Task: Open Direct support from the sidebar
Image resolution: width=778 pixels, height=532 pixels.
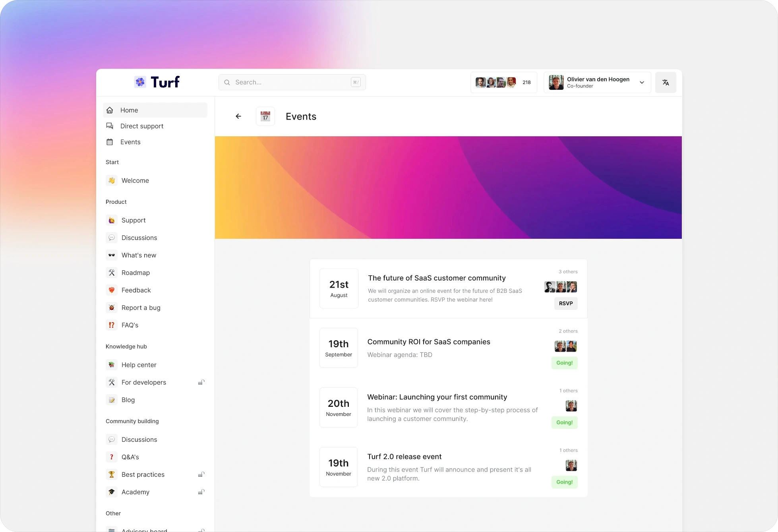Action: tap(141, 126)
